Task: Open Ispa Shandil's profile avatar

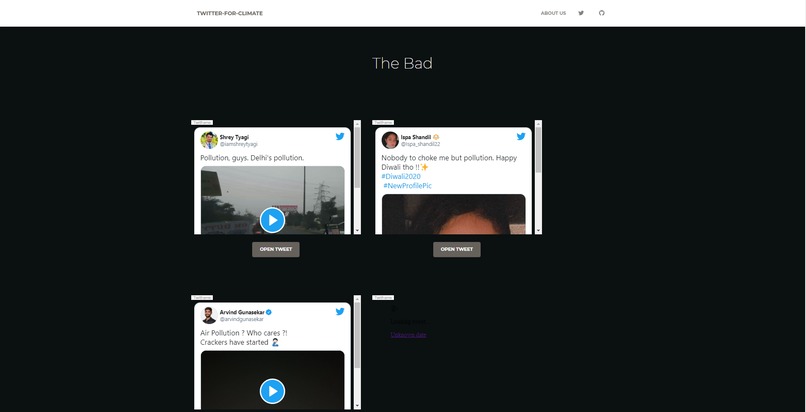Action: point(390,140)
